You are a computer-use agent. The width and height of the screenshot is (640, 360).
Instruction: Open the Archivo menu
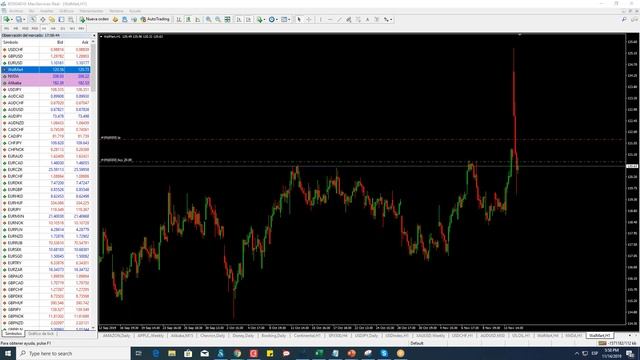pos(16,11)
